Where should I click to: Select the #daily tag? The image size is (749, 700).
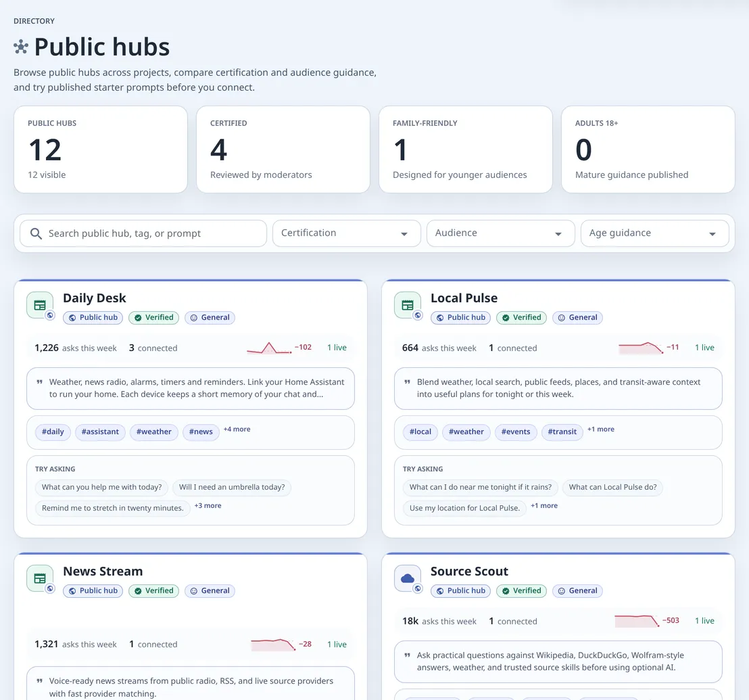(x=53, y=432)
